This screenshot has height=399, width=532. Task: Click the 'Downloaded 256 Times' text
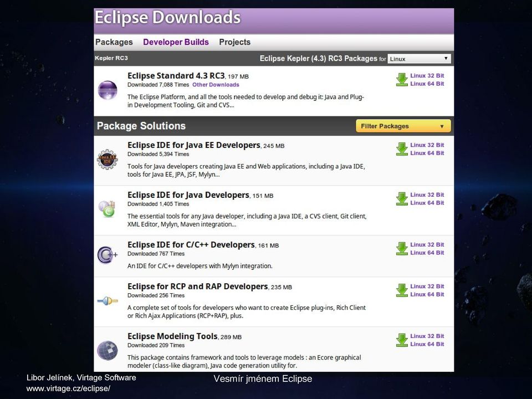click(x=156, y=295)
